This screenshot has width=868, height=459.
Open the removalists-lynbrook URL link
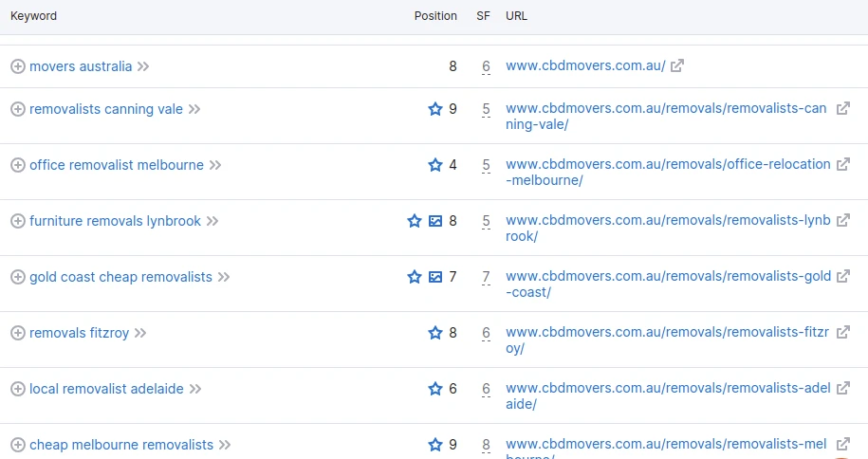coord(668,229)
